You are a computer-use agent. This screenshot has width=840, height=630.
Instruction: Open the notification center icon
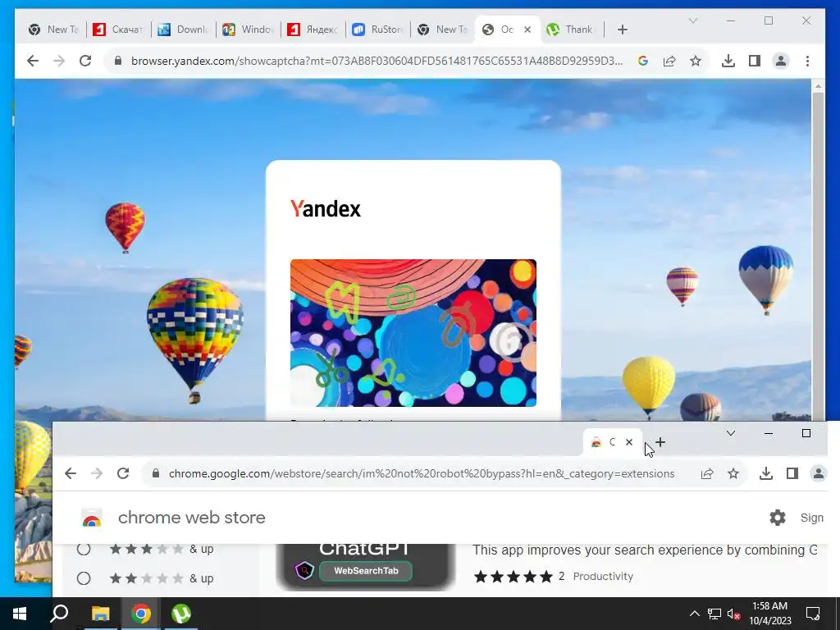813,614
